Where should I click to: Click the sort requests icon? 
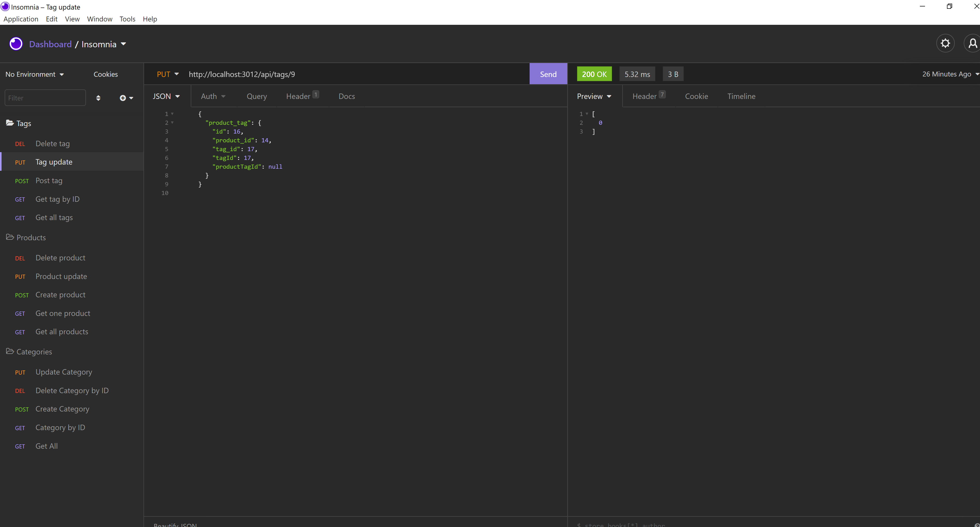(x=98, y=98)
